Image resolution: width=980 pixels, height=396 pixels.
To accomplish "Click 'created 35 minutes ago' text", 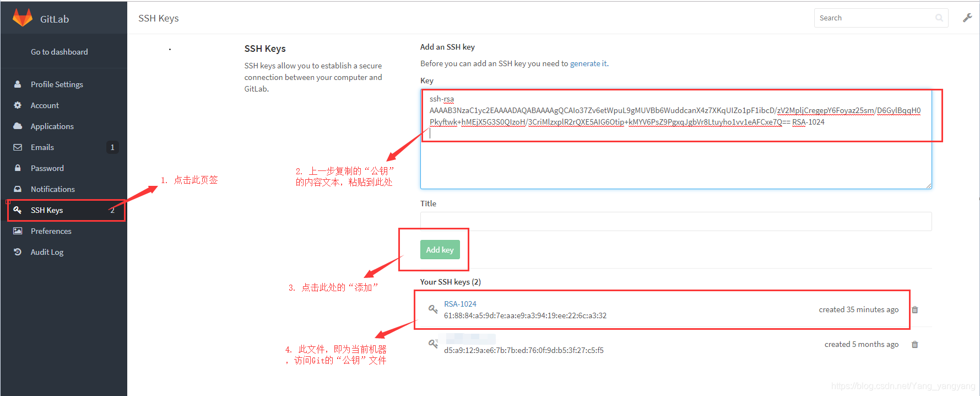I will 859,309.
